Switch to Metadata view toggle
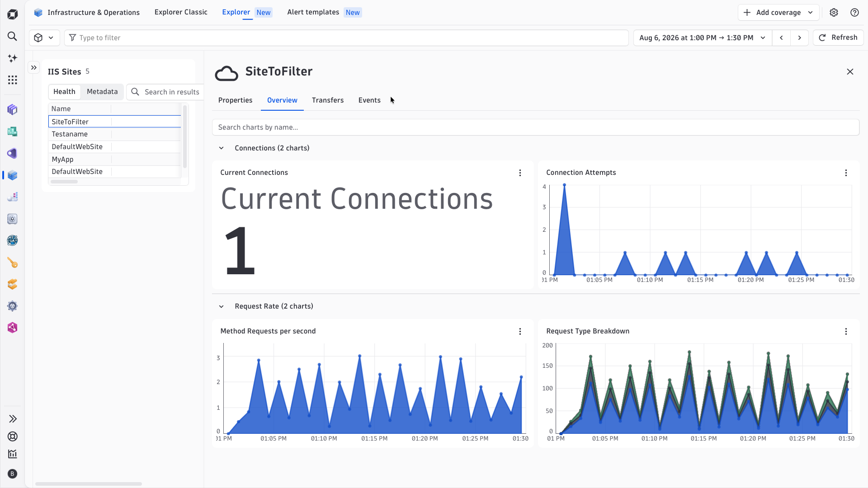 tap(102, 92)
